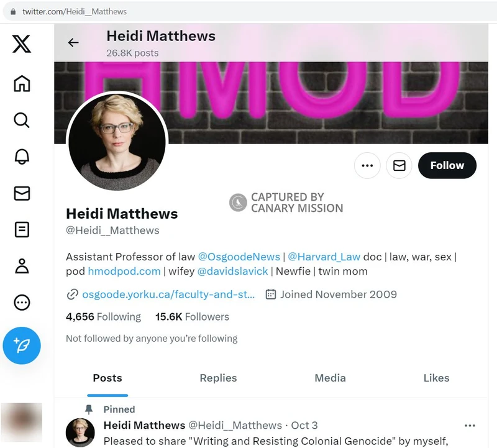Open Lists via the sidebar list icon
The height and width of the screenshot is (448, 497).
click(x=21, y=230)
